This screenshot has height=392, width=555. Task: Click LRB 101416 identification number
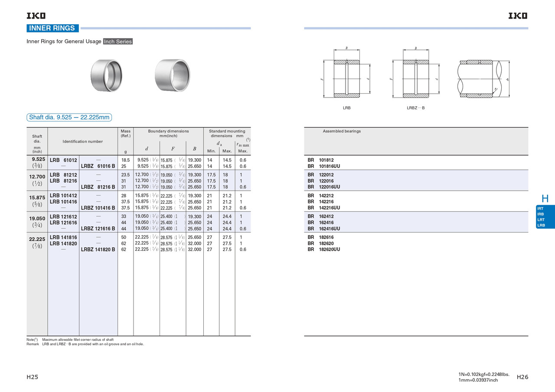point(63,202)
